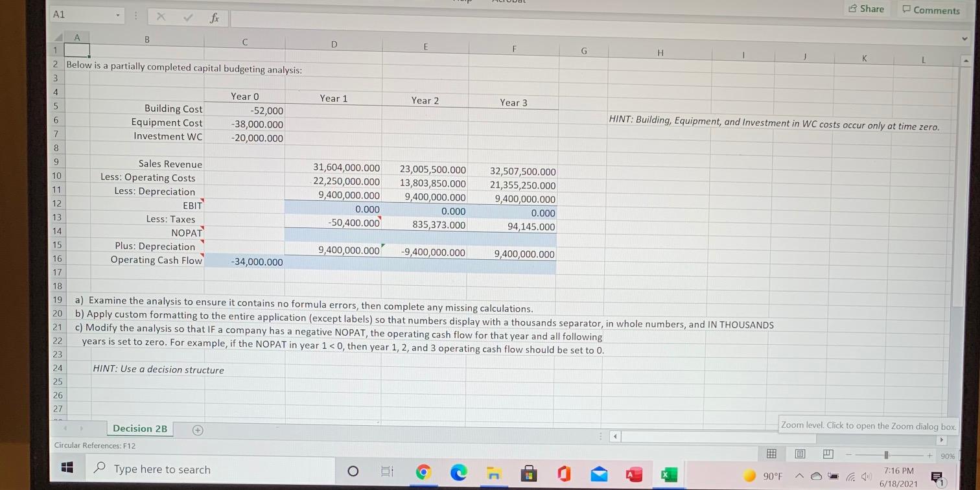Image resolution: width=980 pixels, height=490 pixels.
Task: Switch to Excel via the taskbar icon
Action: click(x=668, y=475)
